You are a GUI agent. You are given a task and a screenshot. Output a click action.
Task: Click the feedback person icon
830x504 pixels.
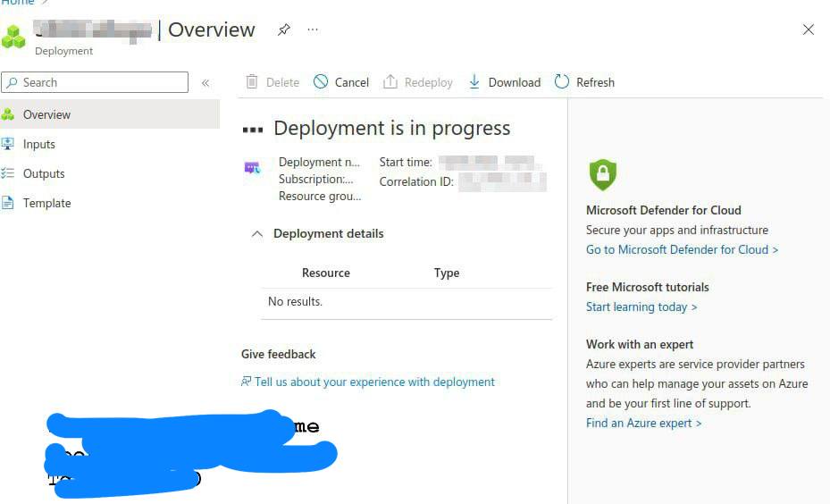coord(247,382)
